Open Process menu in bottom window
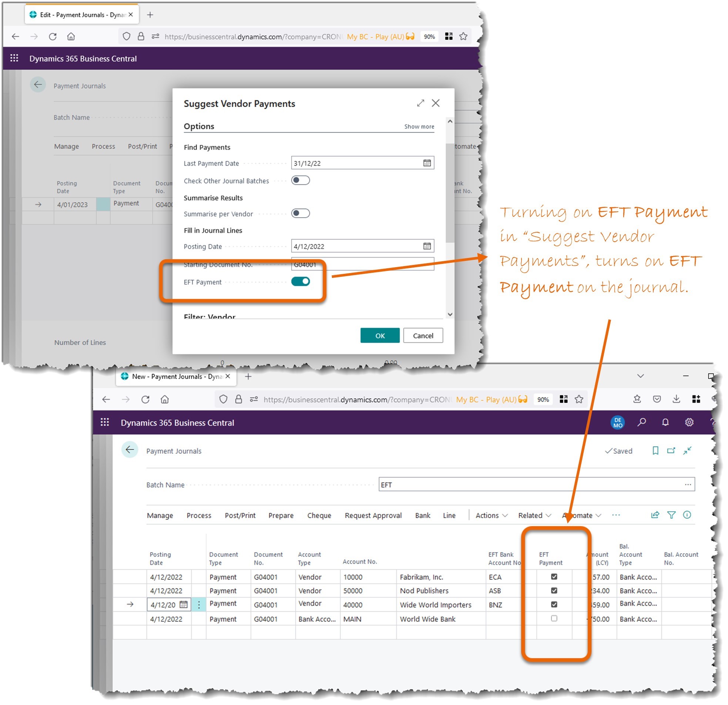This screenshot has height=705, width=728. 199,516
